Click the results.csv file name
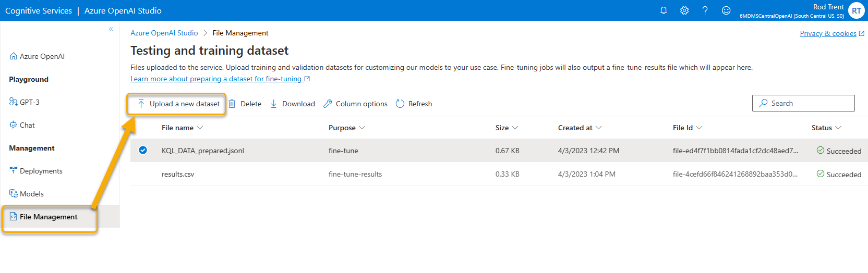This screenshot has width=868, height=273. pyautogui.click(x=178, y=174)
